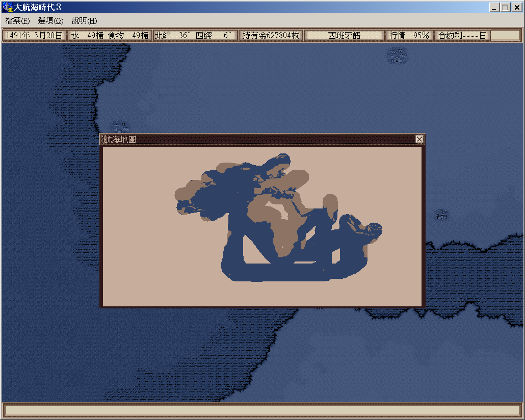Minimize the 大航海時代3 game window
The height and width of the screenshot is (420, 525).
point(494,7)
